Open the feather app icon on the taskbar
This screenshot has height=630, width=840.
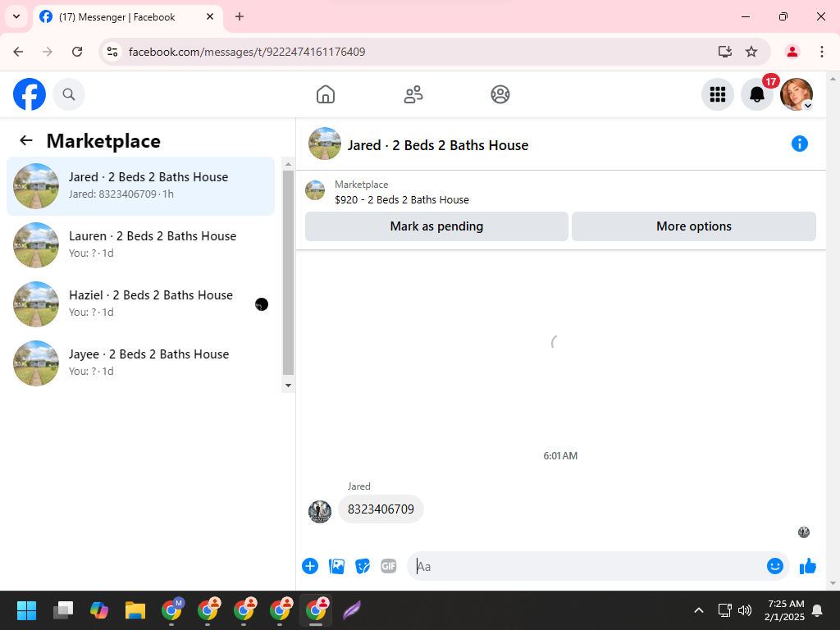(x=351, y=610)
